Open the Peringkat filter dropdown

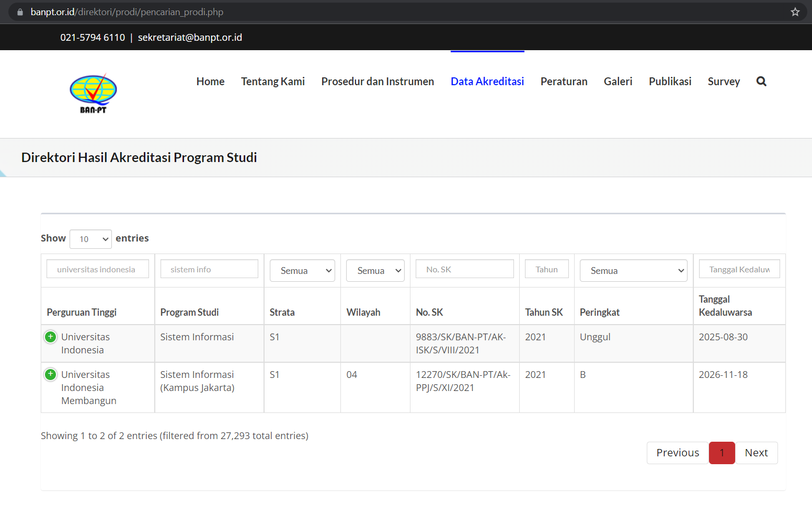(633, 271)
